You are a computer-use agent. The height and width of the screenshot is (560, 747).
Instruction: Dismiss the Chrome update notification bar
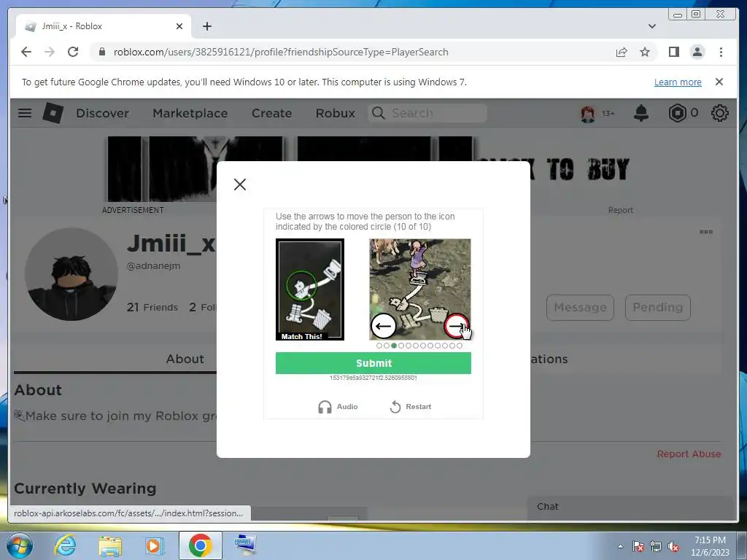coord(719,82)
